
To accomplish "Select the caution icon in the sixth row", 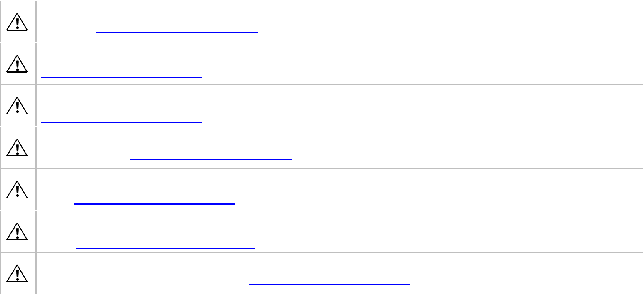I will pos(17,231).
